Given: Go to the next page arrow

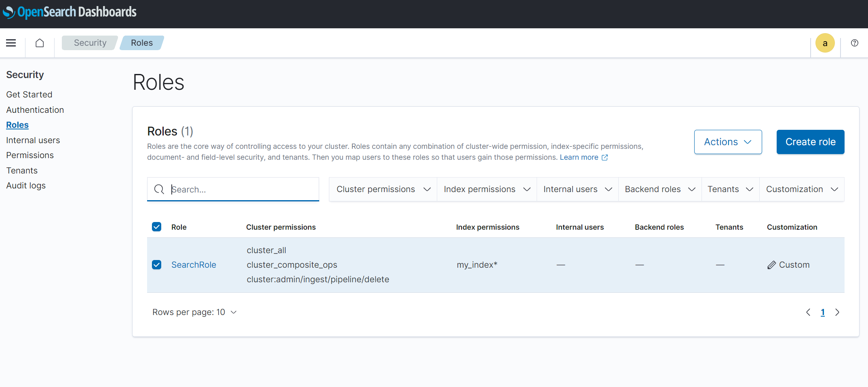Looking at the screenshot, I should (837, 312).
